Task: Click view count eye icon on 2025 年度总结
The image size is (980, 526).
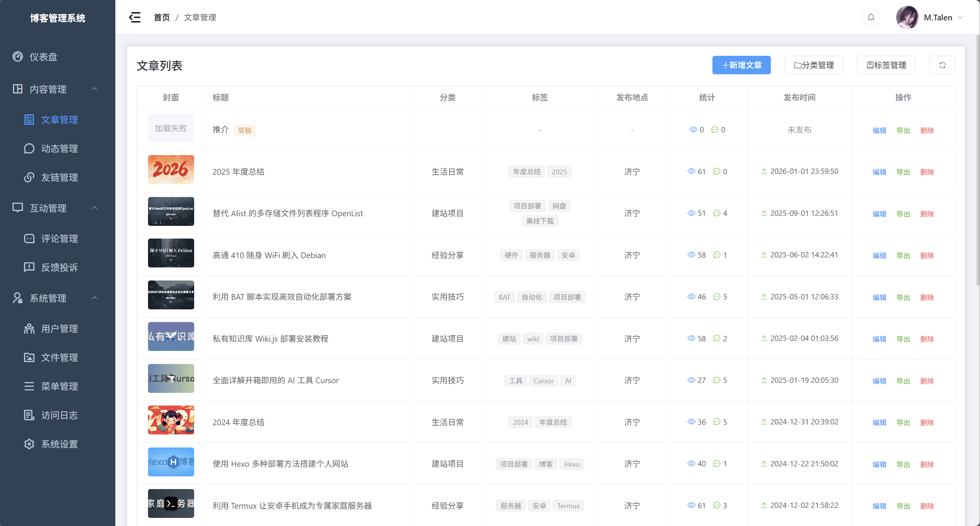Action: coord(691,171)
